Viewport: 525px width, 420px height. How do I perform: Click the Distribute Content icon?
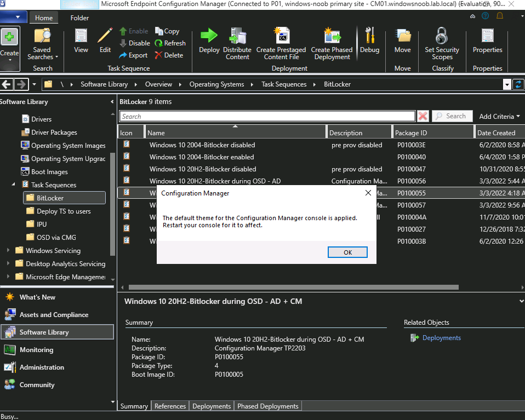(237, 36)
